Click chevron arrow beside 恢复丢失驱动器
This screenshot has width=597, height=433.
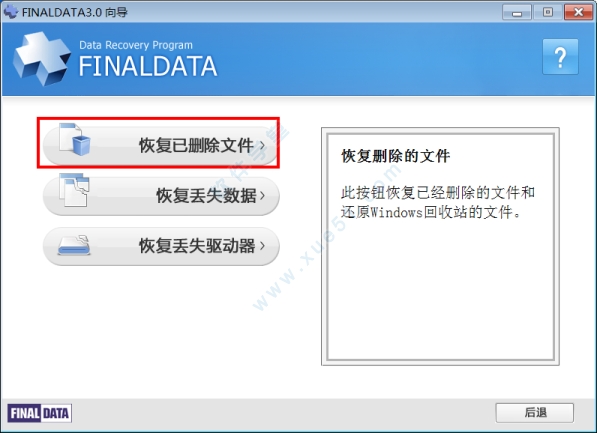click(x=262, y=246)
